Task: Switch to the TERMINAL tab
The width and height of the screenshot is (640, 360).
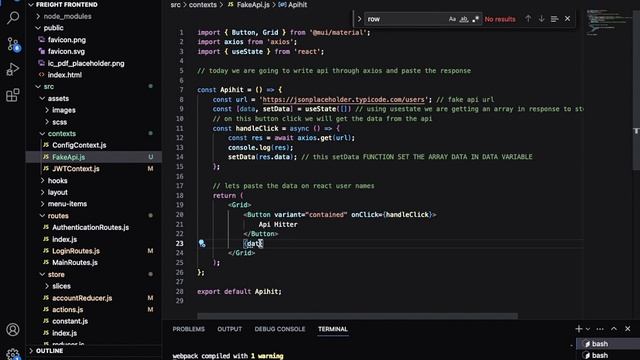Action: click(333, 329)
